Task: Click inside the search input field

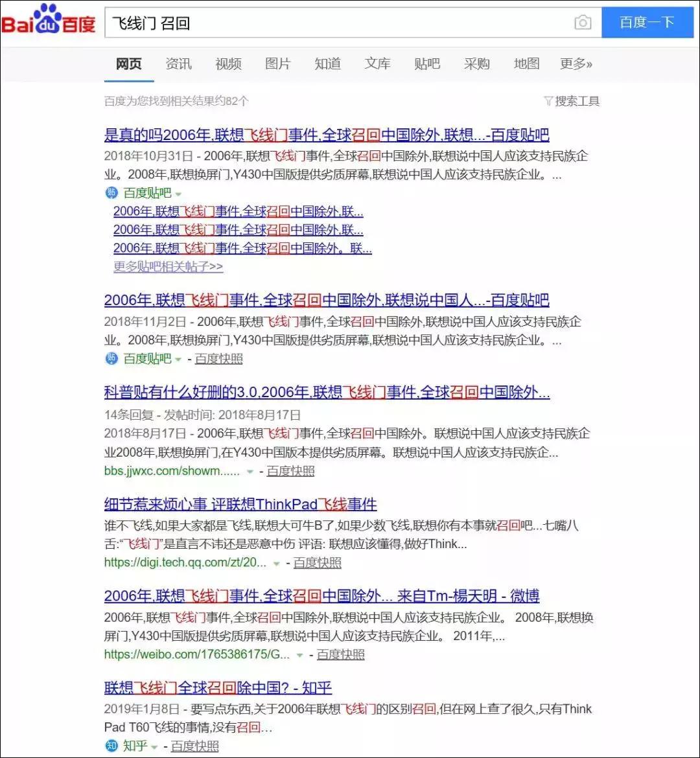Action: point(324,22)
